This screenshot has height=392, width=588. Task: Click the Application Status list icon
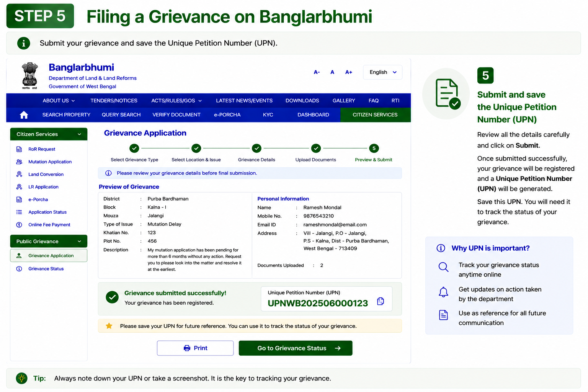19,212
